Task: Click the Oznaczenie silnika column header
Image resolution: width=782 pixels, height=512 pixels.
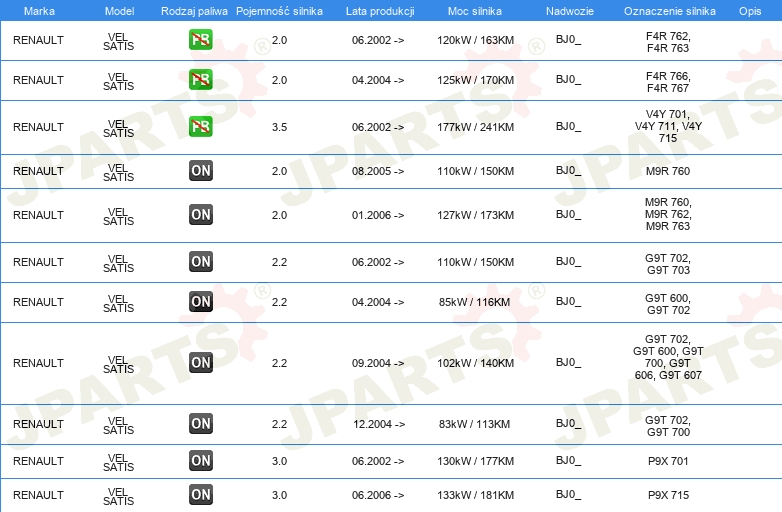Action: 670,11
